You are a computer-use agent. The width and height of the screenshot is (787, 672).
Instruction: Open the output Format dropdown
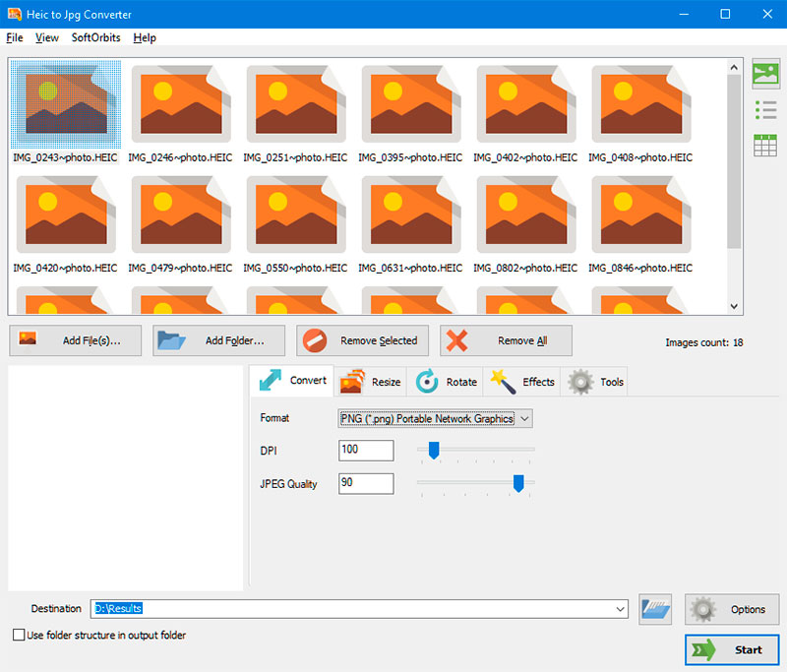coord(524,418)
